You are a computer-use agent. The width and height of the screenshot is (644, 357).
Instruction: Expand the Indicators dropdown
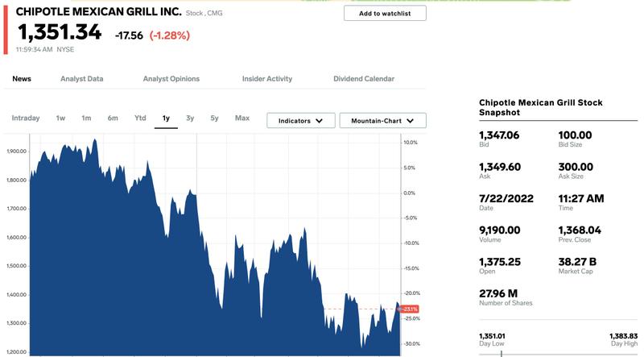pyautogui.click(x=300, y=121)
